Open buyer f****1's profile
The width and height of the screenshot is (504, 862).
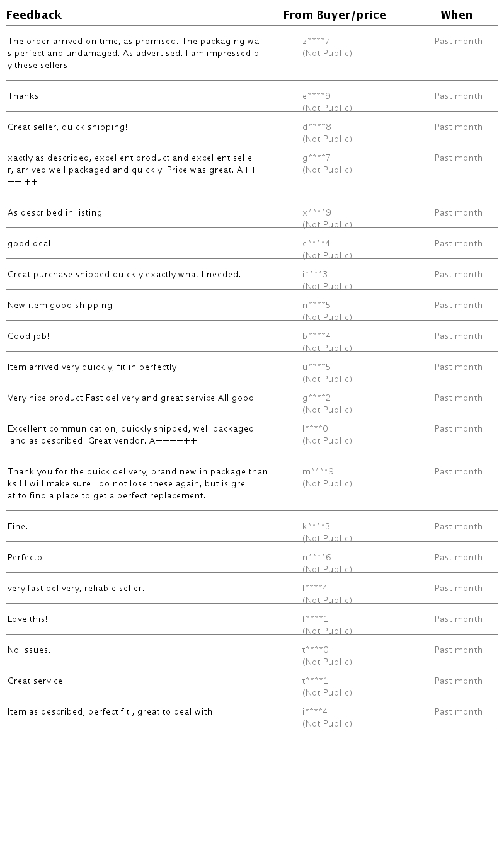point(315,619)
